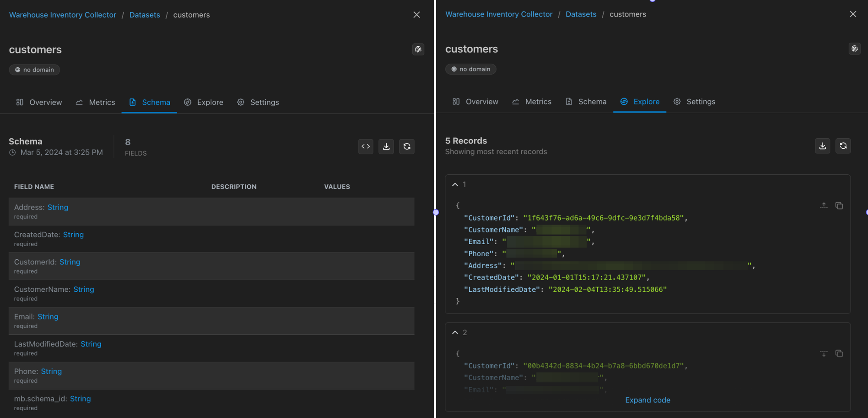Viewport: 868px width, 418px height.
Task: Click the no domain chip in Schema panel
Action: pos(34,70)
